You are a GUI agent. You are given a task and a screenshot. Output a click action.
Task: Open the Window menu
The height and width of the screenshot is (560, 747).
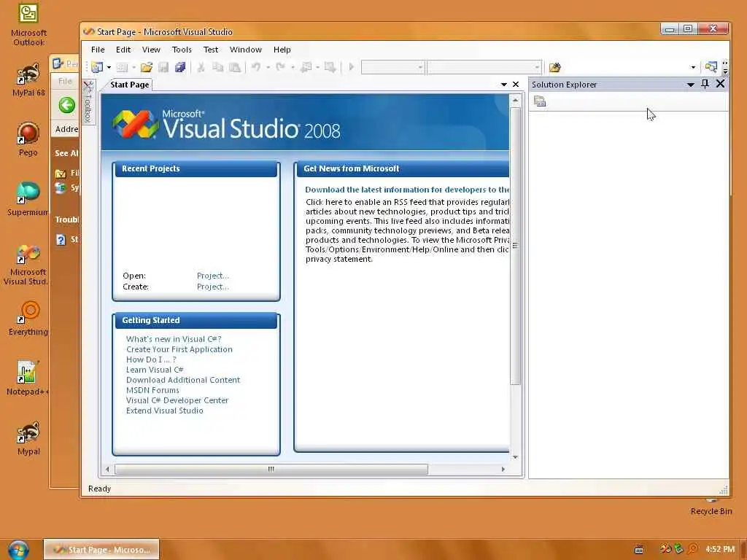[245, 50]
